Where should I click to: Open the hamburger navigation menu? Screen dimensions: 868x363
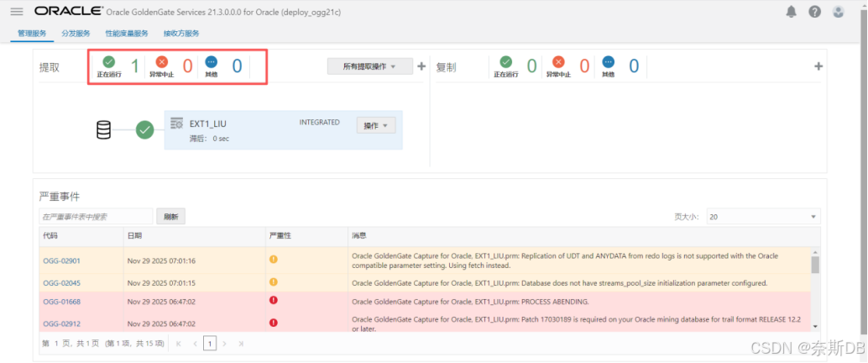point(17,12)
